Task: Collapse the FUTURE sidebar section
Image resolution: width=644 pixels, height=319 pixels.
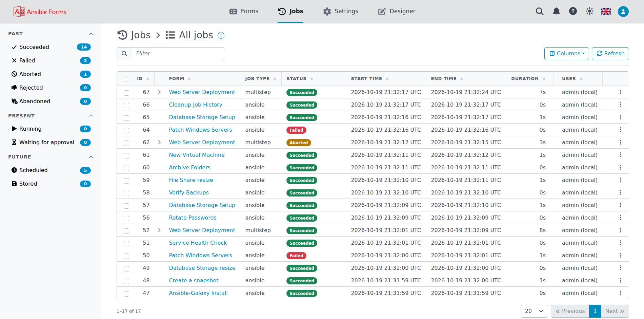Action: tap(91, 157)
